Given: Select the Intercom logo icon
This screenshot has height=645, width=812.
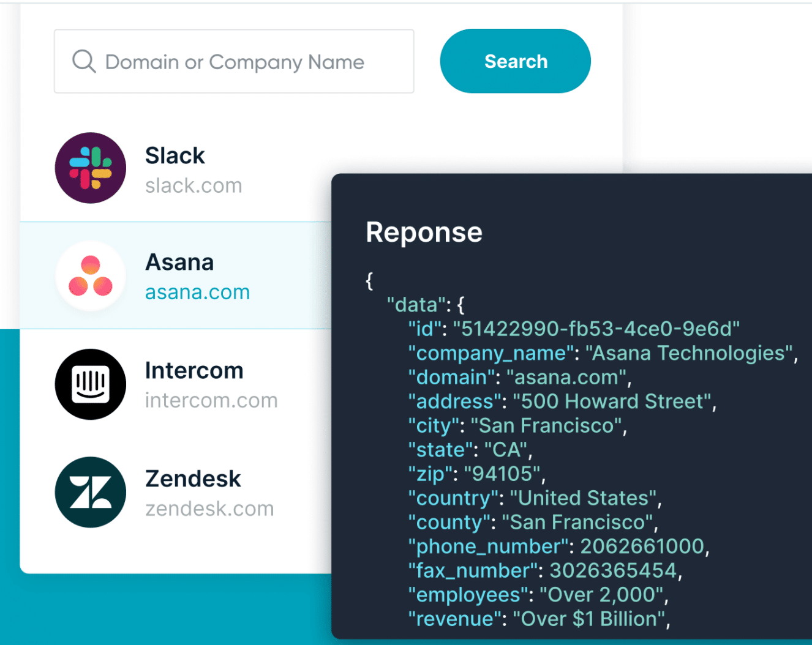Looking at the screenshot, I should [x=91, y=384].
